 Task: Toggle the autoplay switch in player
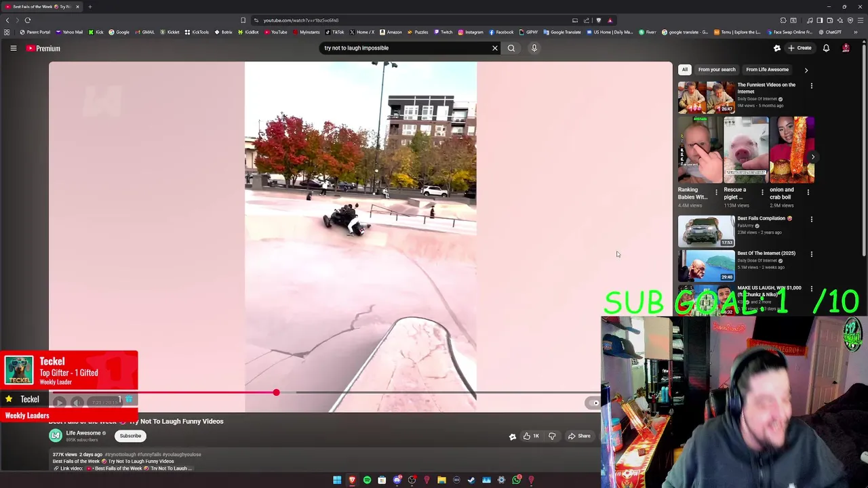(x=593, y=403)
